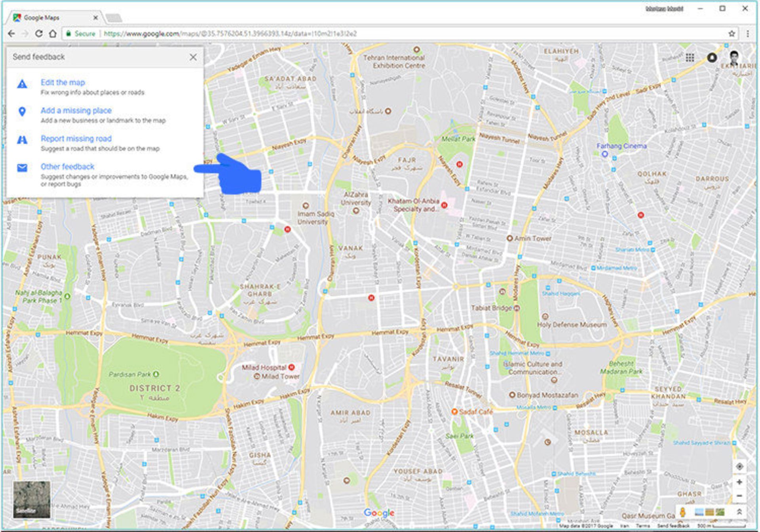Select Farhang Cinema marker
Image resolution: width=760 pixels, height=532 pixels.
(x=604, y=154)
